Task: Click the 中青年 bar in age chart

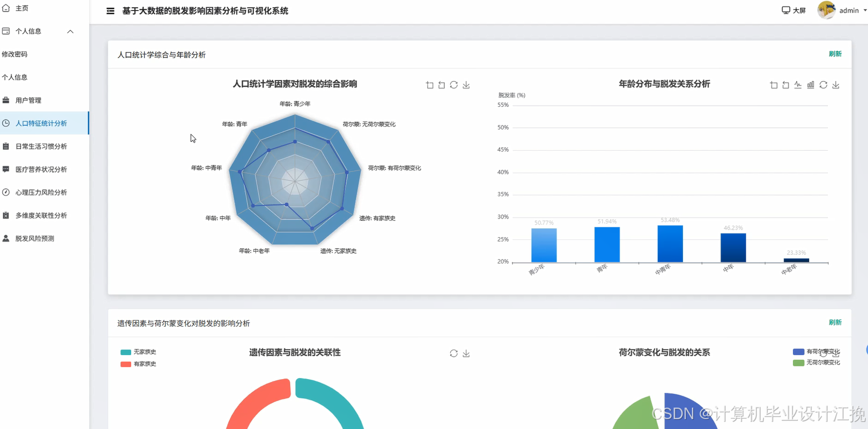Action: point(670,244)
